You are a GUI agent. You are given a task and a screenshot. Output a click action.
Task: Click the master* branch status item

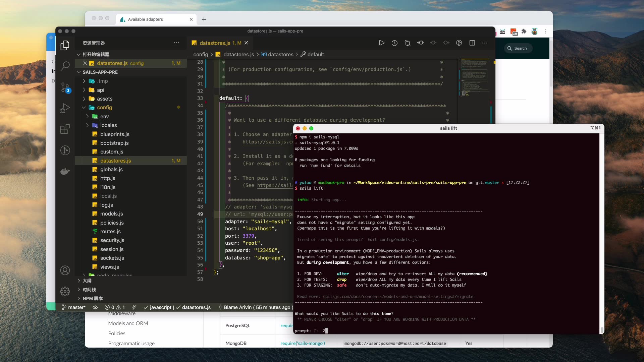pos(74,307)
